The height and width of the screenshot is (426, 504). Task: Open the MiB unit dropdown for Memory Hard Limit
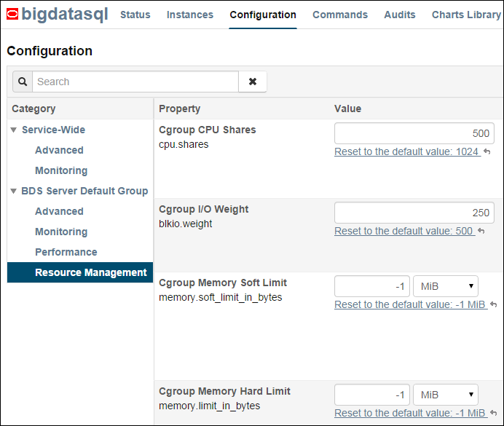(x=446, y=395)
